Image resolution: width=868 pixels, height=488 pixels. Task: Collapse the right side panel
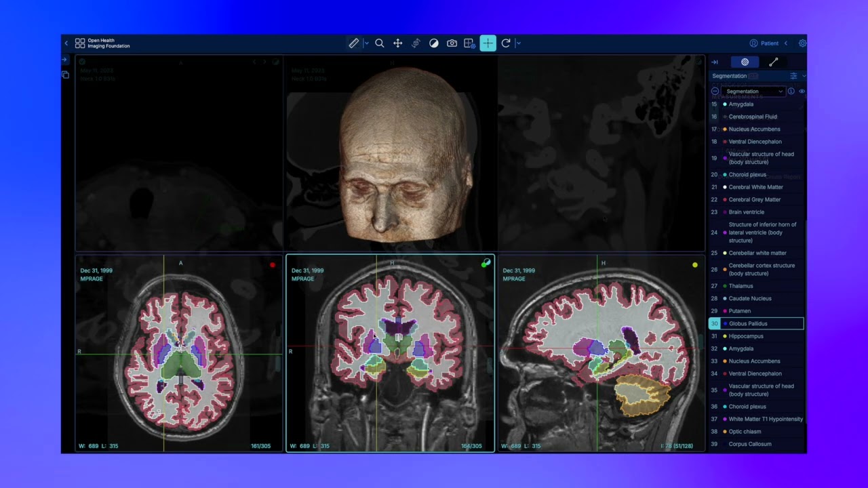tap(715, 62)
